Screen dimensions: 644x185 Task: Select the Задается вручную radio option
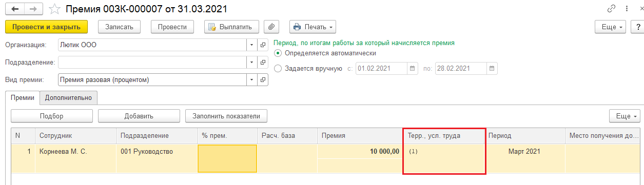278,68
